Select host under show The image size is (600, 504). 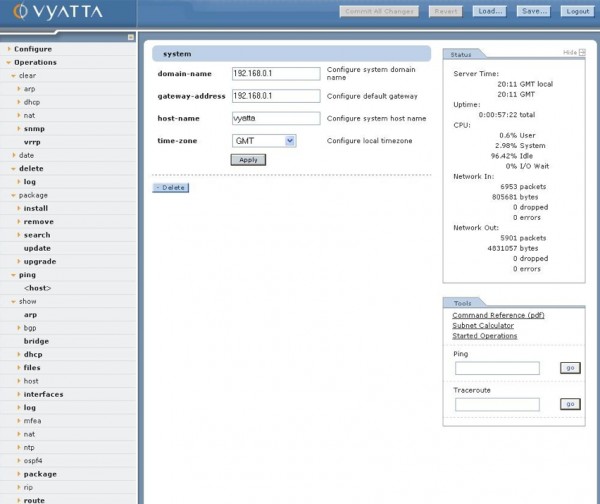point(31,381)
